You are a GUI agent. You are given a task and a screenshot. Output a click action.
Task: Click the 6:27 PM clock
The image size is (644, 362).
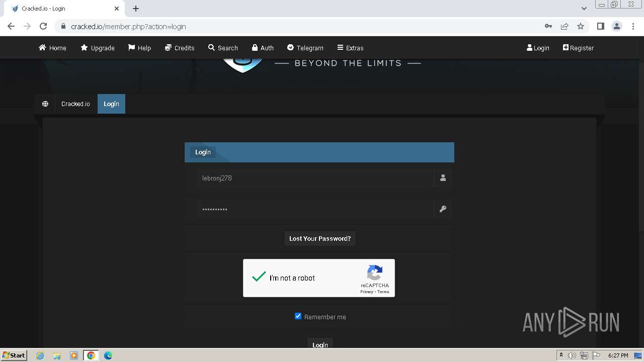tap(618, 355)
